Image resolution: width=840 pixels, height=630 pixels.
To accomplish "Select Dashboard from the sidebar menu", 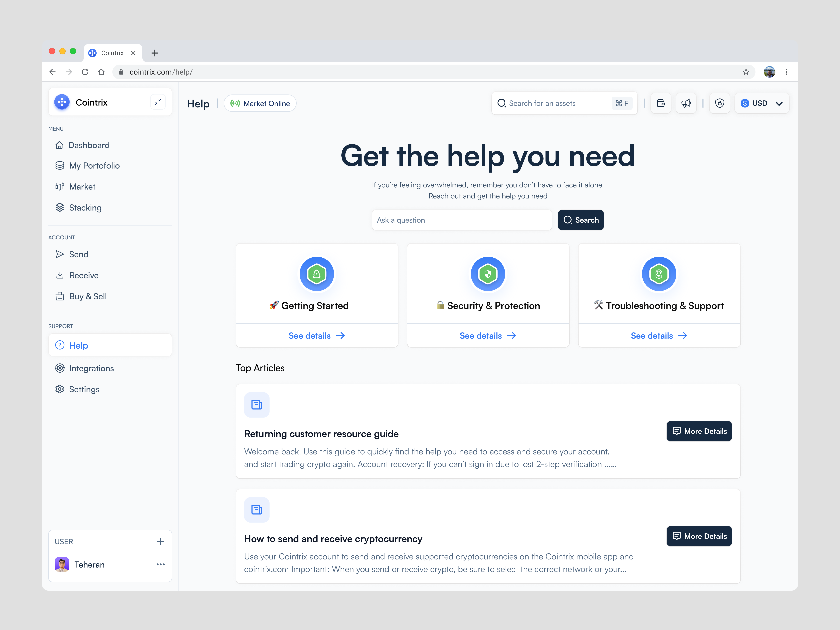I will pos(60,145).
